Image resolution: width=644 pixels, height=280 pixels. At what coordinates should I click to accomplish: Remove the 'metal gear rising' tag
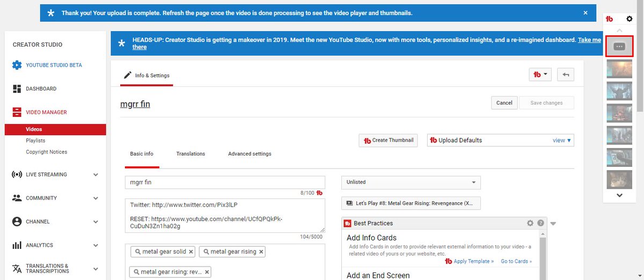pyautogui.click(x=261, y=252)
